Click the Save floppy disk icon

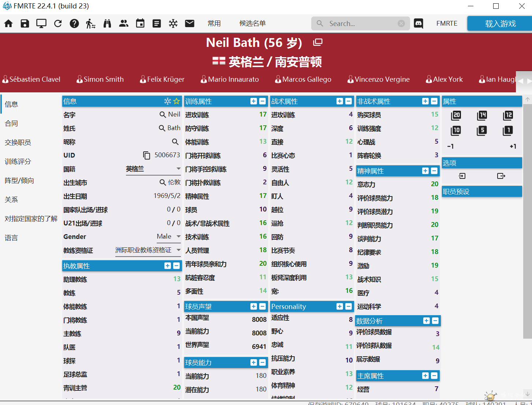point(25,23)
